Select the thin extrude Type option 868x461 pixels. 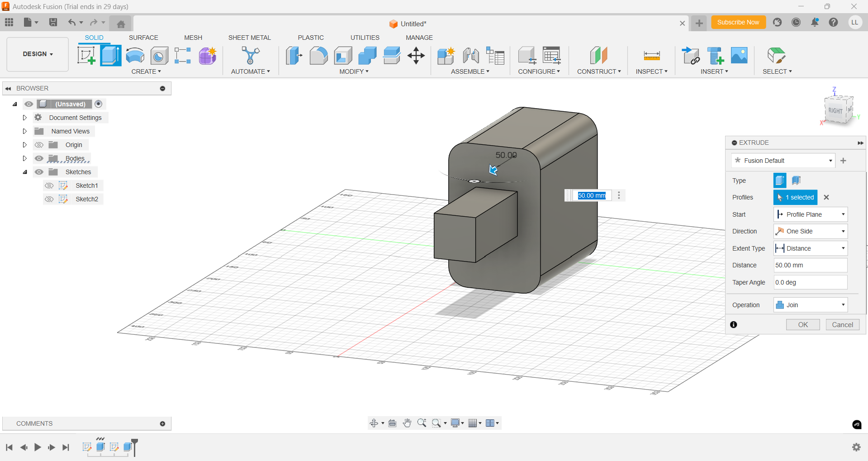pos(797,181)
